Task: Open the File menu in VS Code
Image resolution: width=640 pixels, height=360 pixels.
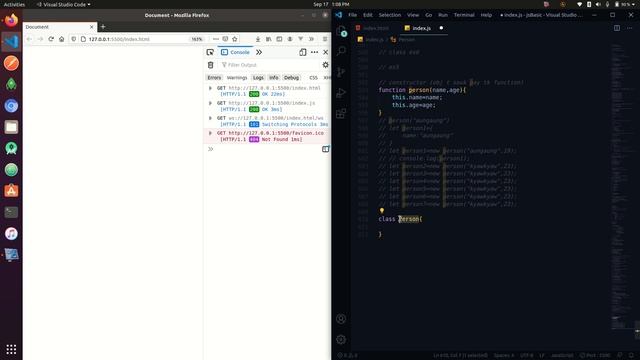Action: [352, 15]
